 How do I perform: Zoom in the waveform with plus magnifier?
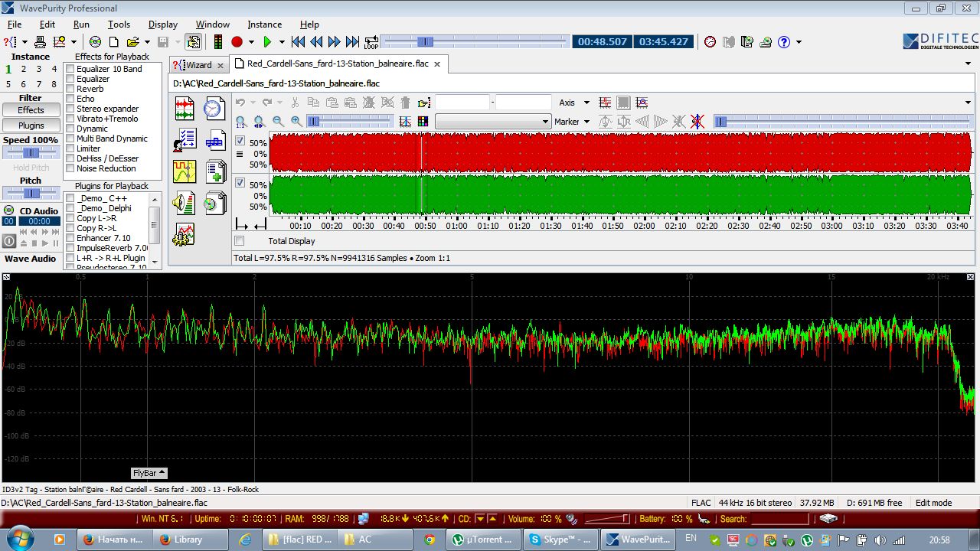296,122
